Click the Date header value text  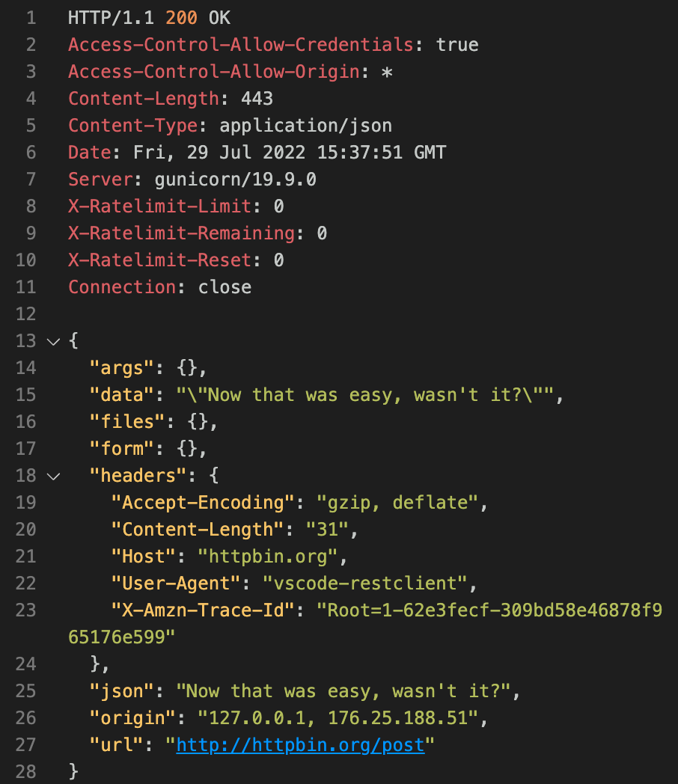click(x=290, y=152)
